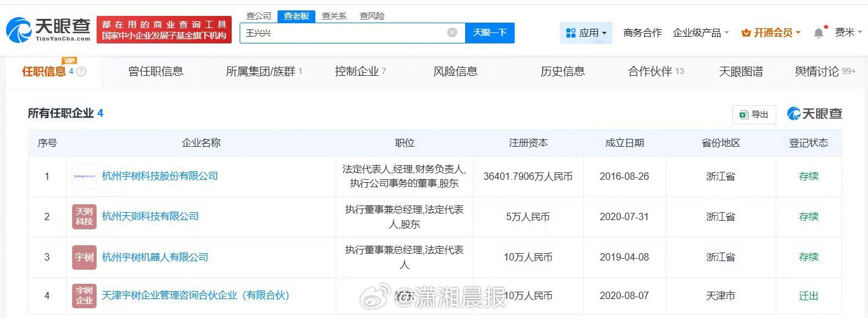Click the help question mark beside 任职信息

[81, 72]
